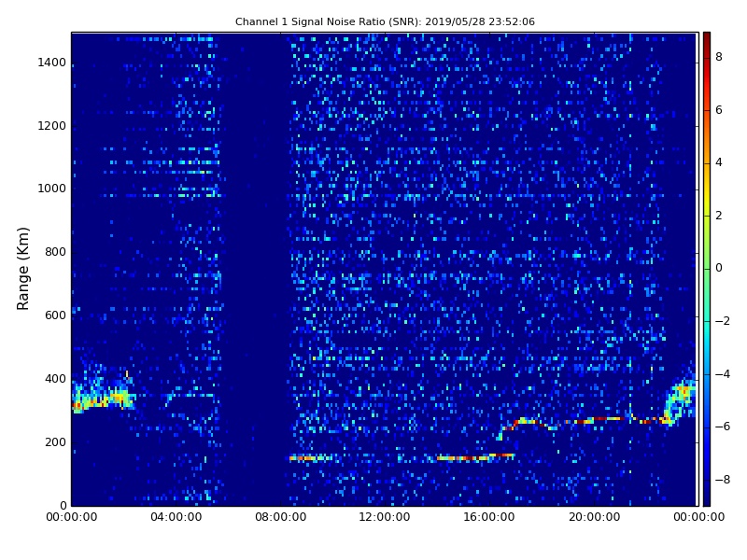
Task: Click the 800 range tick label
Action: click(x=55, y=252)
